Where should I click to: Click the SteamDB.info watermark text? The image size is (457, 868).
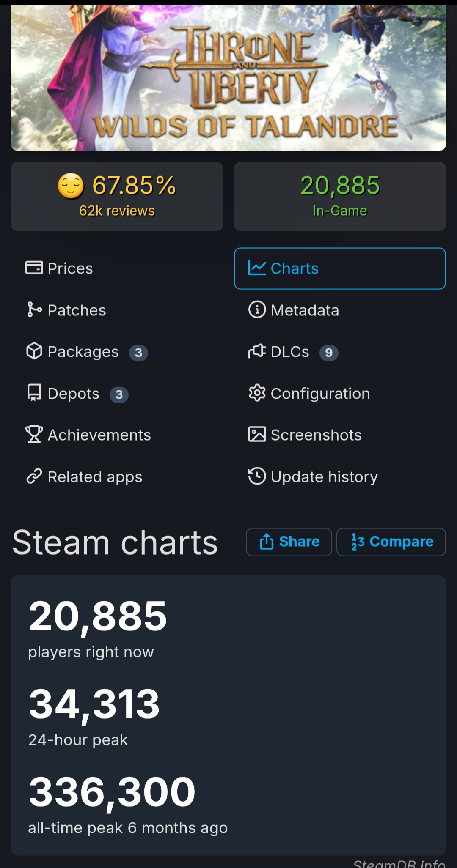tap(399, 863)
